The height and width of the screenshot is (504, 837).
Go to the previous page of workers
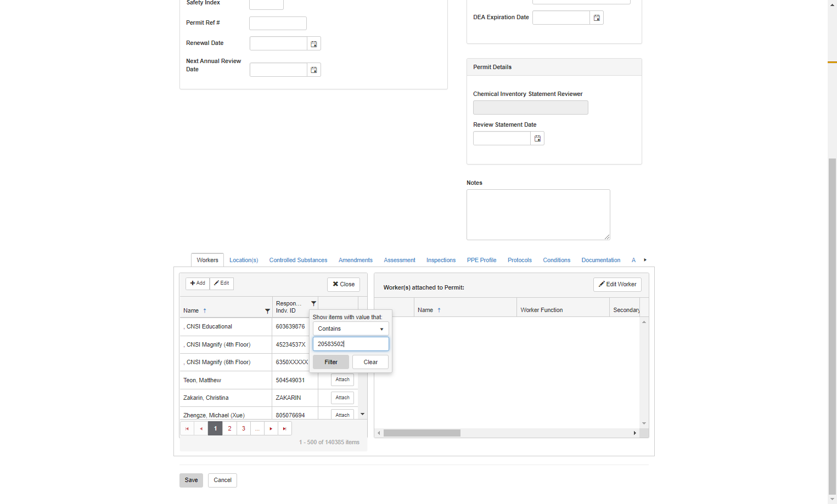click(x=201, y=429)
